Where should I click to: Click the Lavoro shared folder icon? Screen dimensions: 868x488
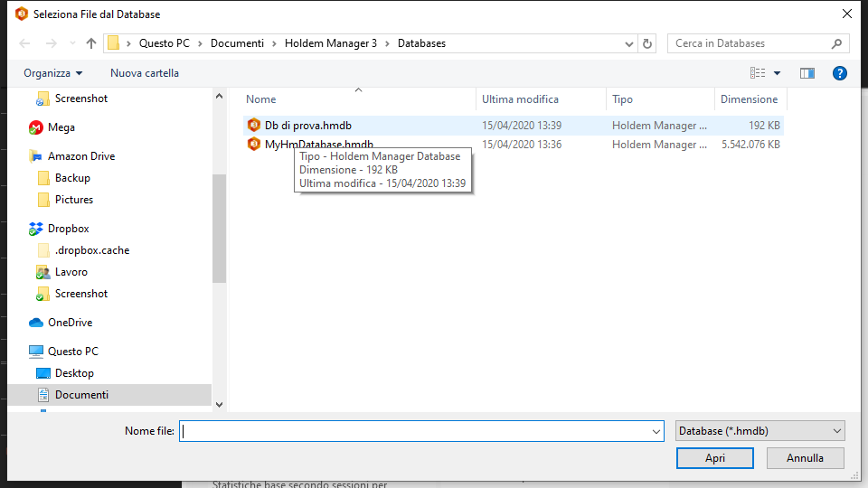tap(43, 272)
